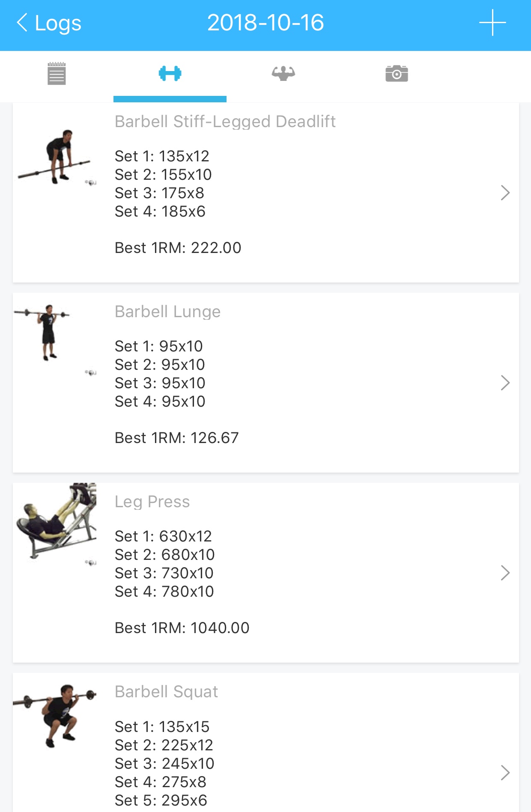The image size is (531, 812).
Task: Open the Leg Press title
Action: pos(152,502)
